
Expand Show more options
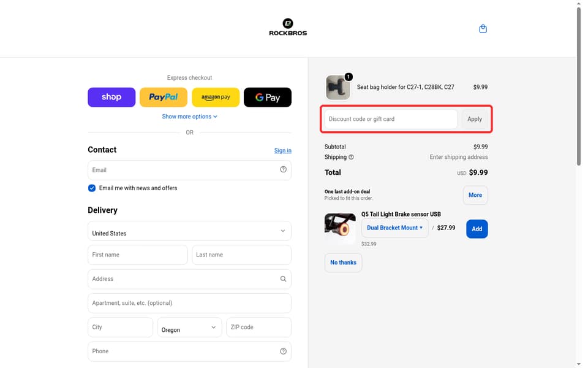pos(189,117)
